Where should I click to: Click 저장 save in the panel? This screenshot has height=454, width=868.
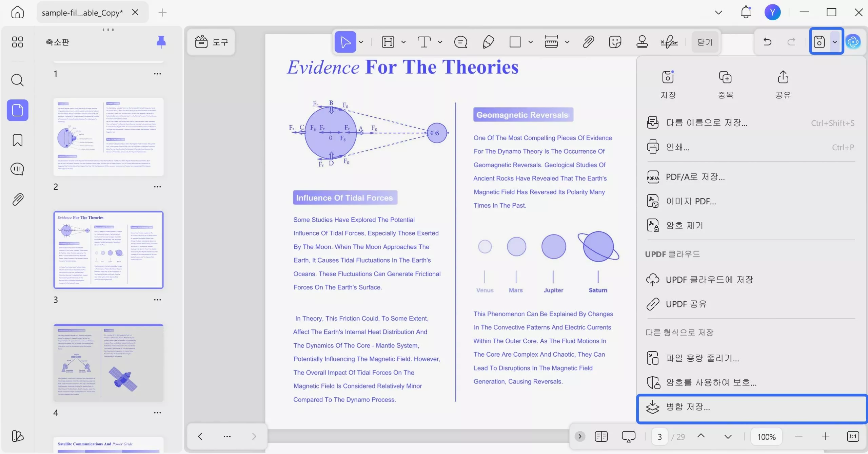coord(668,84)
